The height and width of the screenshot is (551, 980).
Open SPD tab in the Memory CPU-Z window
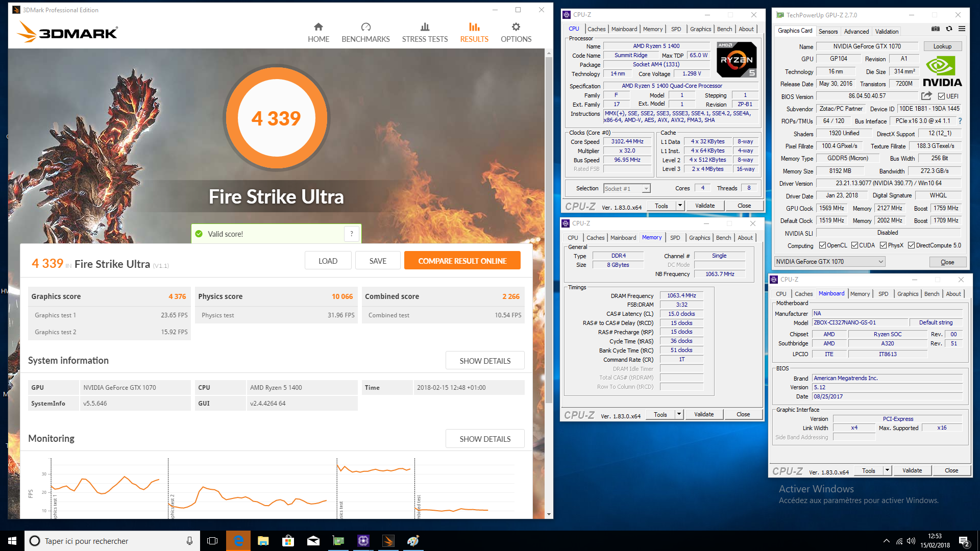coord(675,238)
